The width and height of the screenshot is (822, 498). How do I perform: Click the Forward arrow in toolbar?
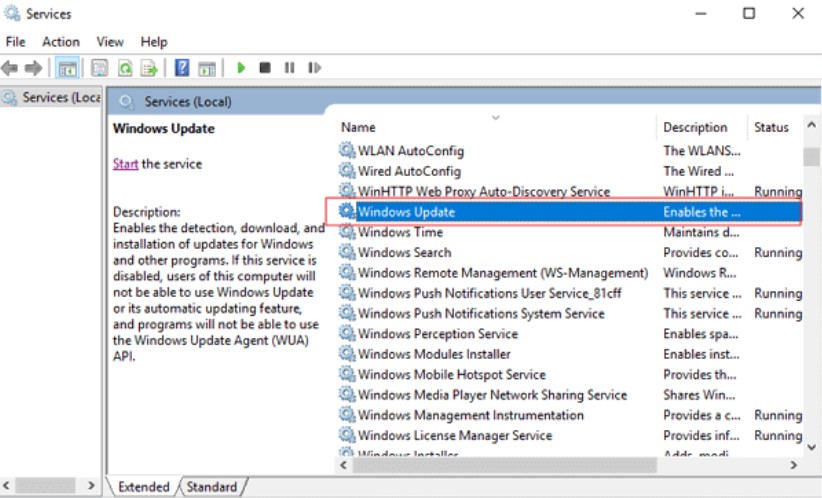tap(34, 68)
